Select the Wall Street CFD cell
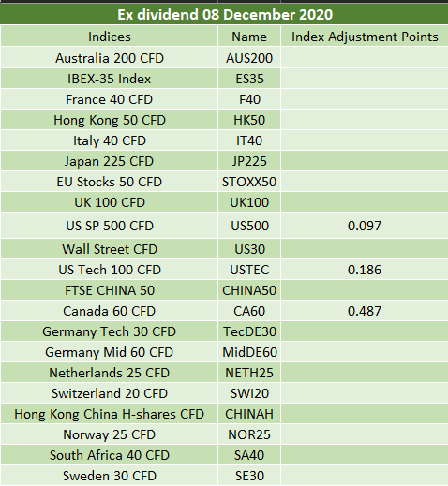 coord(110,249)
